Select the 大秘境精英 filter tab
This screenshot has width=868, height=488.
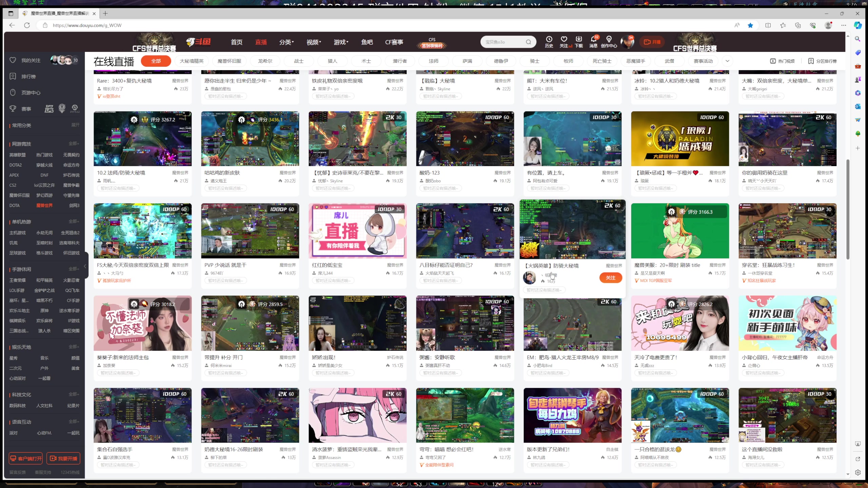coord(192,61)
